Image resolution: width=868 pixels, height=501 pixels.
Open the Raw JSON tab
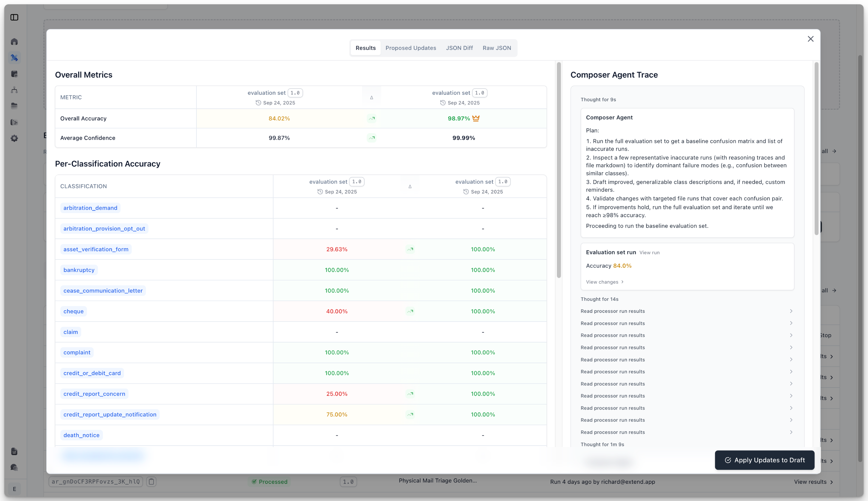pos(496,48)
